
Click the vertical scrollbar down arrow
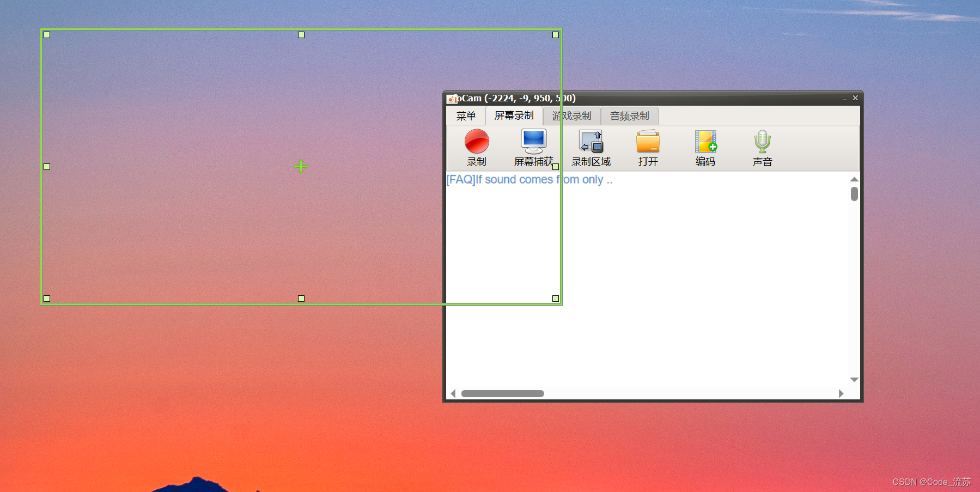pyautogui.click(x=854, y=380)
